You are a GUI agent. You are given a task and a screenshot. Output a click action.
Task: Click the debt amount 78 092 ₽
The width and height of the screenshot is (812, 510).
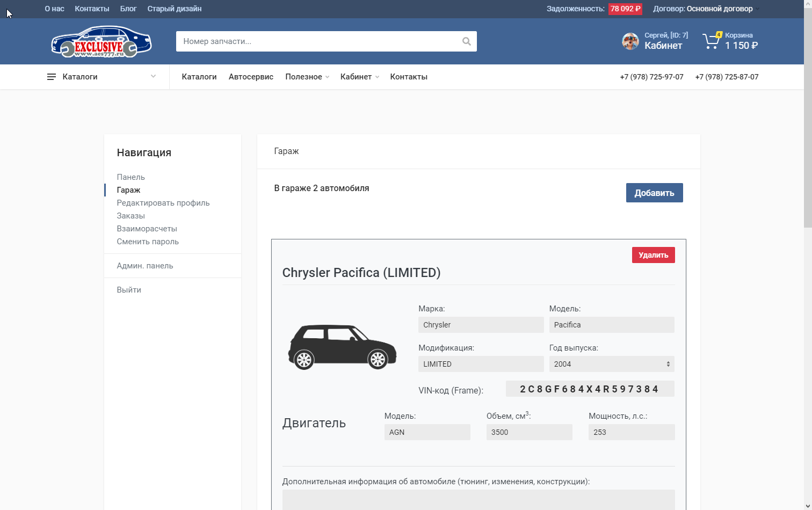point(625,9)
